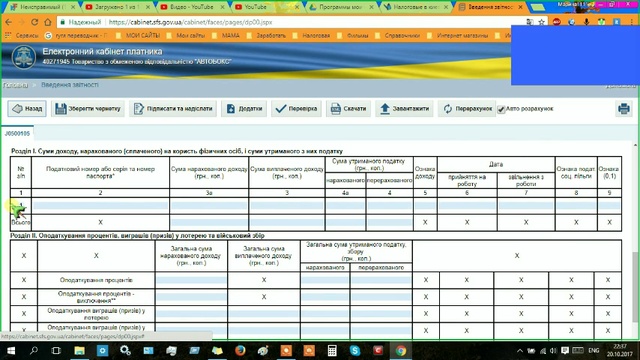This screenshot has height=360, width=640.
Task: Download report with Скачати
Action: pyautogui.click(x=349, y=109)
